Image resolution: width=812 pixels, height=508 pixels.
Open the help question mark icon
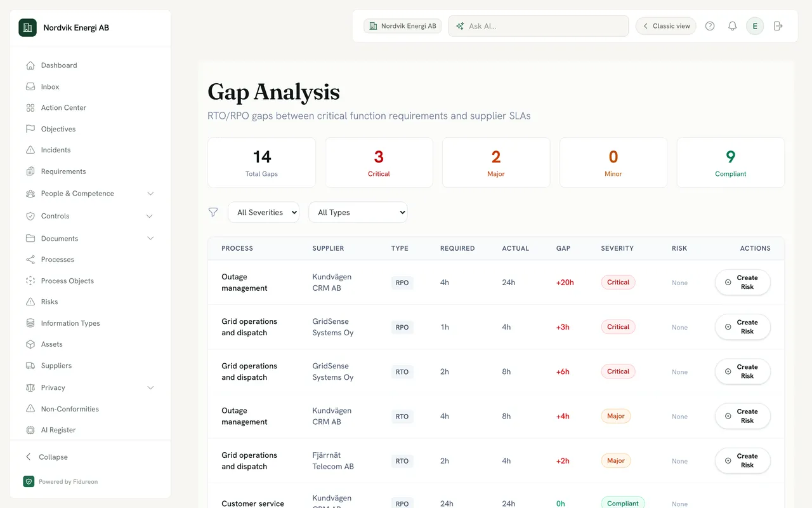pyautogui.click(x=710, y=26)
